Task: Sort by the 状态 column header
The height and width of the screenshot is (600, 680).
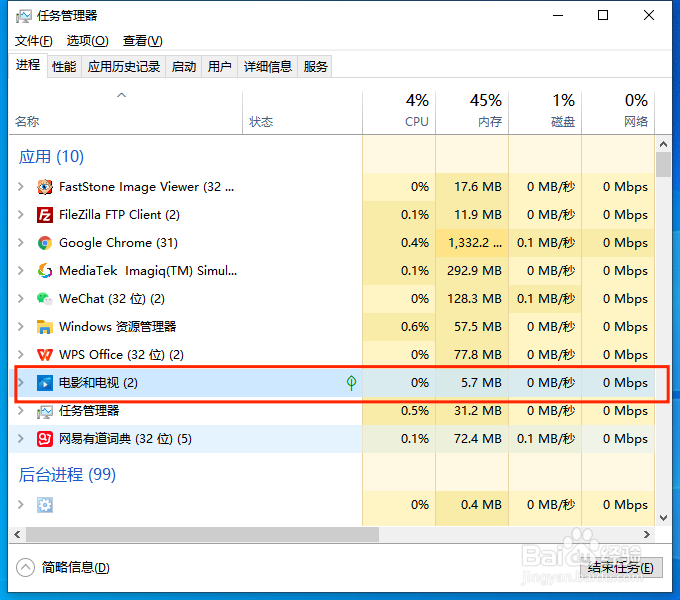Action: pos(302,113)
